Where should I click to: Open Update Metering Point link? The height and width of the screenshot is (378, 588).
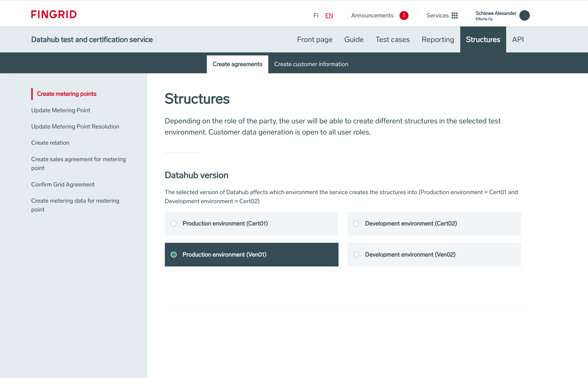(x=61, y=110)
